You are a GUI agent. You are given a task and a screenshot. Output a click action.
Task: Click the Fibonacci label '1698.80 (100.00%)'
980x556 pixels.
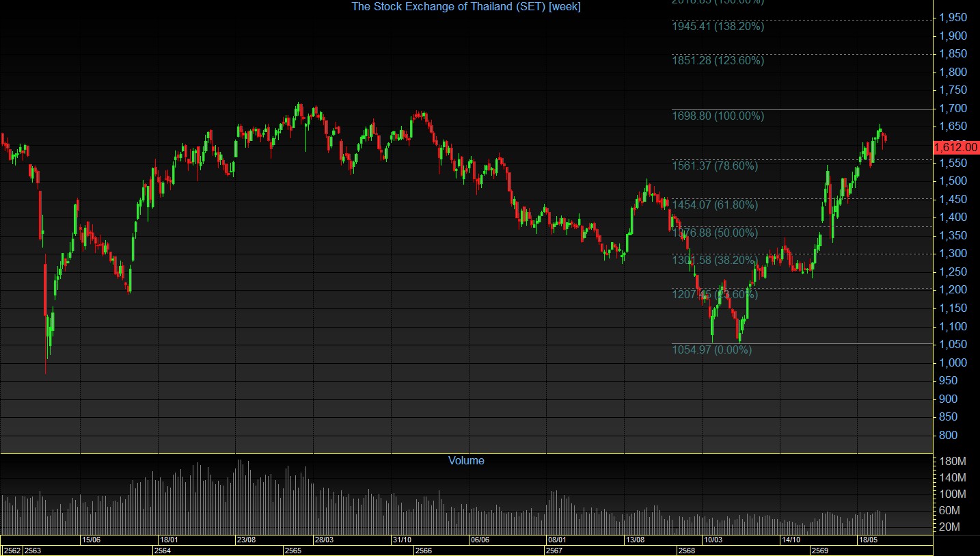coord(718,116)
